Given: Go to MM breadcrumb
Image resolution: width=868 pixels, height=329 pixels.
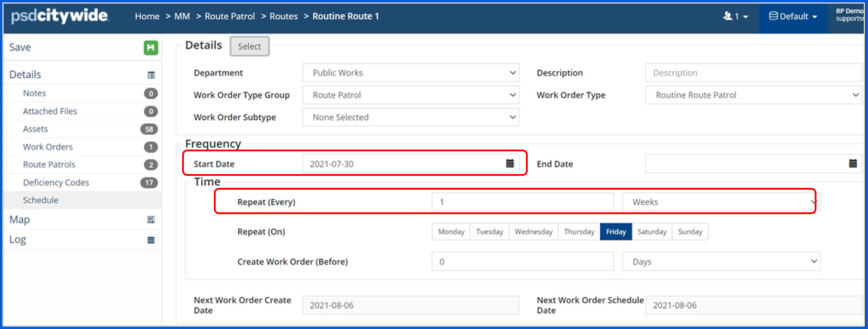Looking at the screenshot, I should (x=182, y=17).
